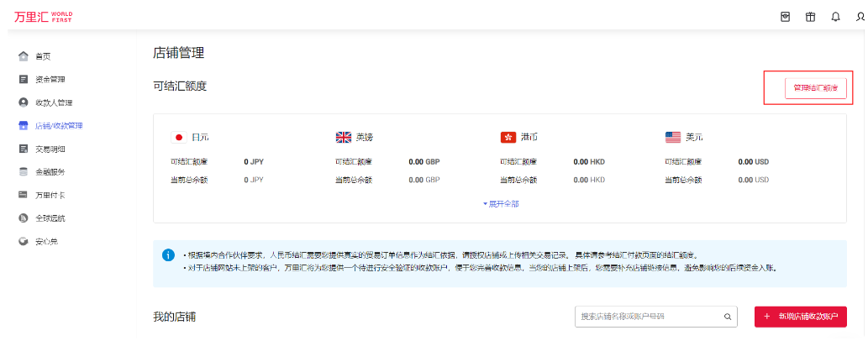Focus the store name search input field

[x=647, y=317]
